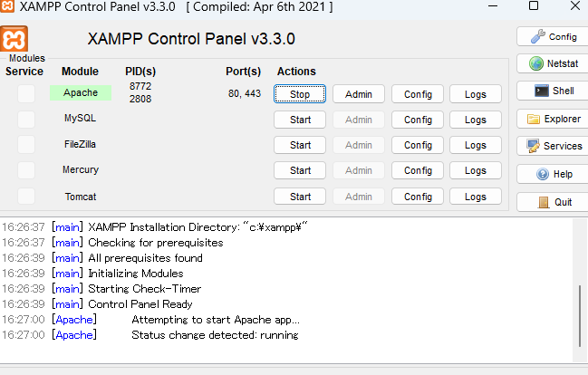Screen dimensions: 588x375
Task: Click the FileZilla module name
Action: point(80,144)
